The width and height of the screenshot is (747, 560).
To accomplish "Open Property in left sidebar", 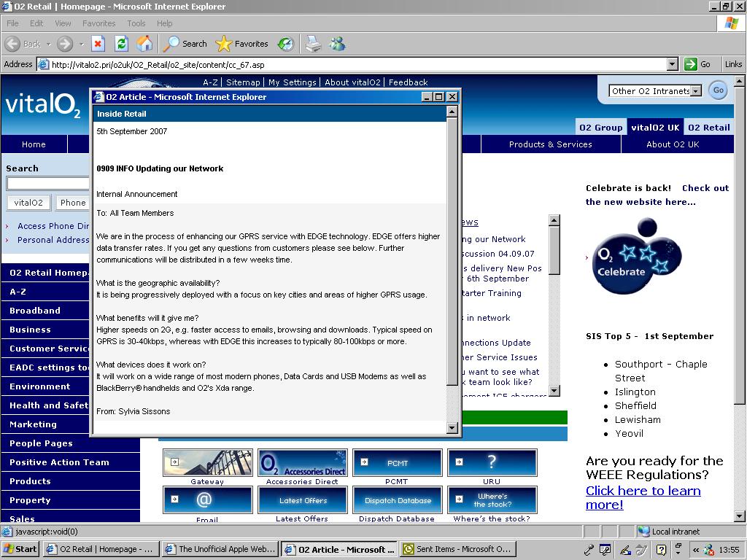I will point(71,500).
